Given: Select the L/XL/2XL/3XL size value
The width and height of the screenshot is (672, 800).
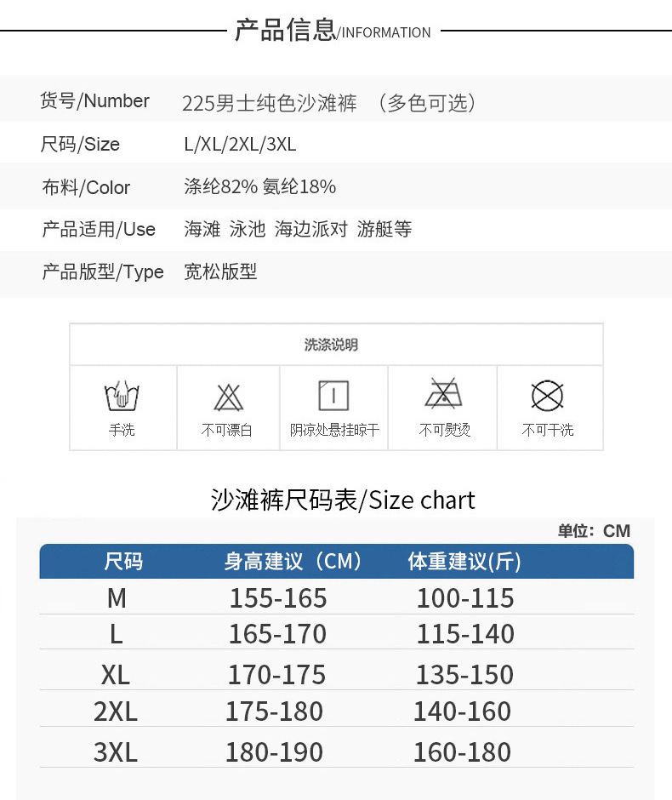Looking at the screenshot, I should pos(240,144).
